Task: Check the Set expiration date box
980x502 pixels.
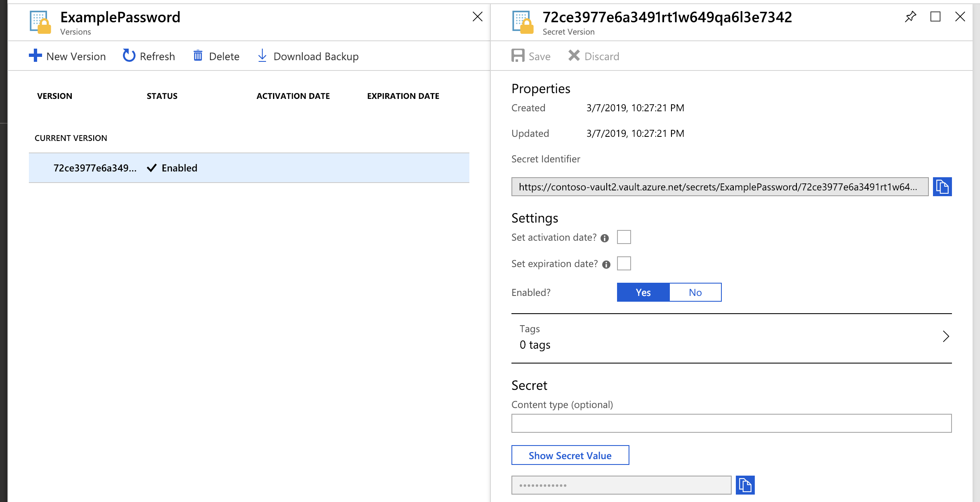Action: [624, 263]
